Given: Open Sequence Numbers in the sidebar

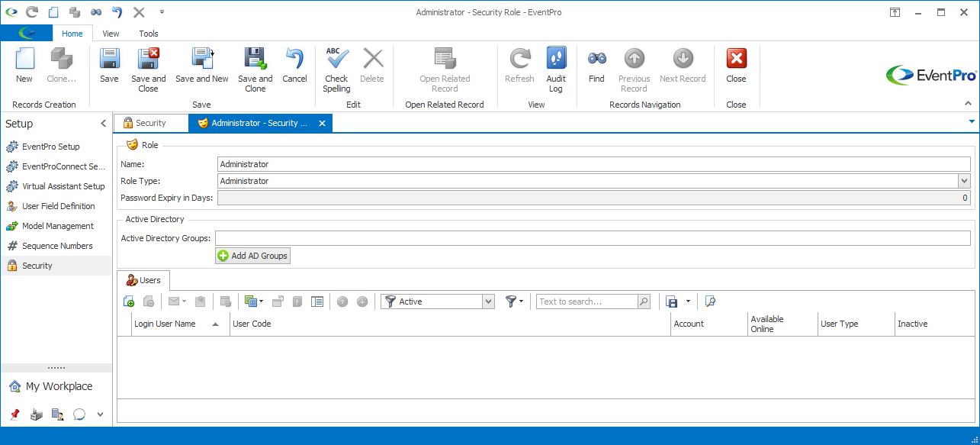Looking at the screenshot, I should pyautogui.click(x=56, y=246).
